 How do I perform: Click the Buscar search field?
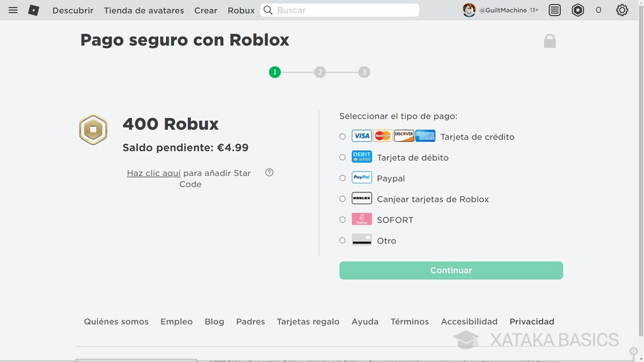point(340,10)
